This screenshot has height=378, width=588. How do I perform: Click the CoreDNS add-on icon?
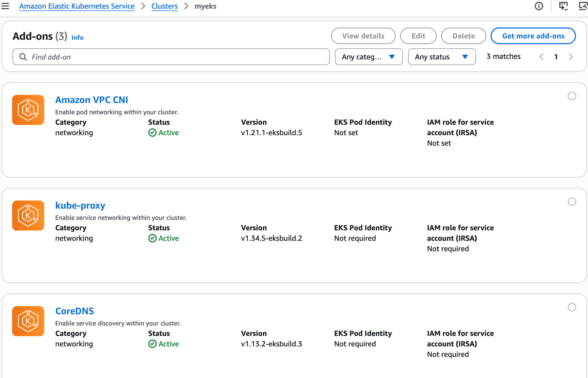pyautogui.click(x=28, y=321)
